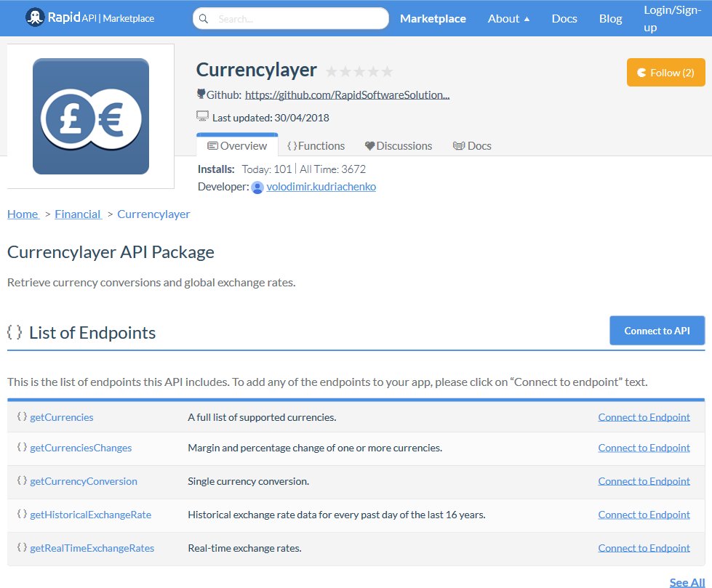712x588 pixels.
Task: Rate Currencylayer with the fifth star
Action: (387, 71)
